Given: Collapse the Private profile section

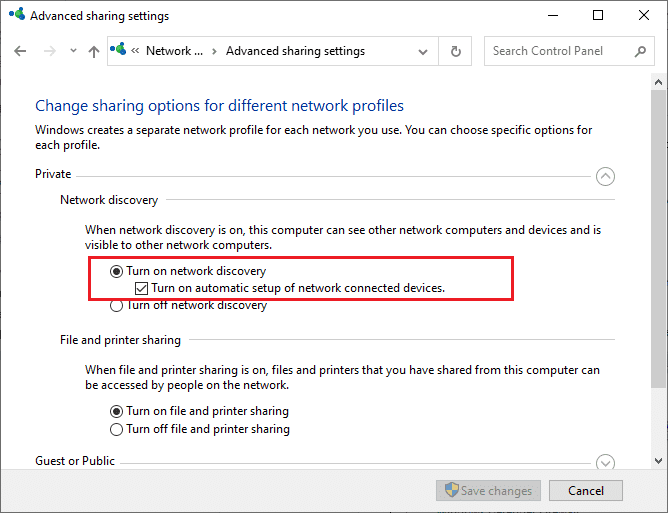Looking at the screenshot, I should point(604,176).
